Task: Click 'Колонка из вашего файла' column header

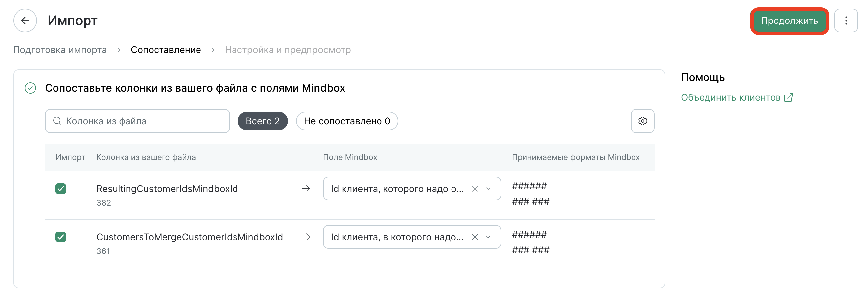Action: [146, 157]
